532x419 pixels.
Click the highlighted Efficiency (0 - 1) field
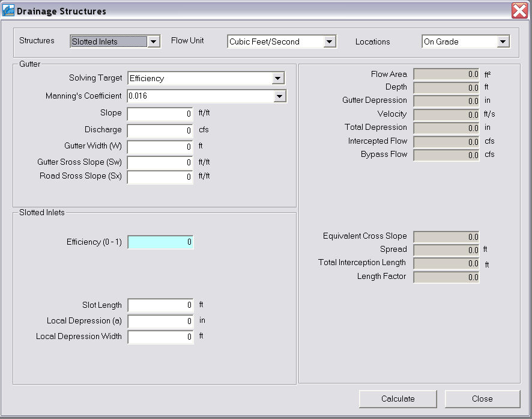pos(160,242)
